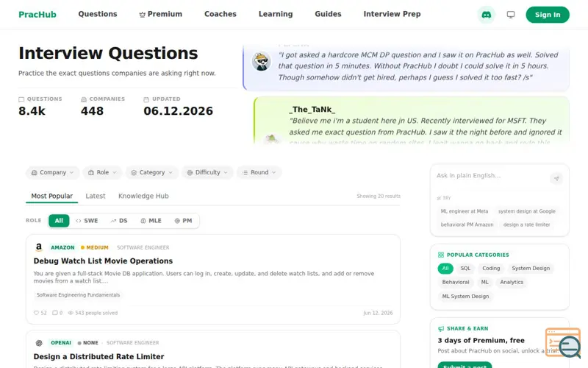
Task: Select the All role filter
Action: [59, 221]
